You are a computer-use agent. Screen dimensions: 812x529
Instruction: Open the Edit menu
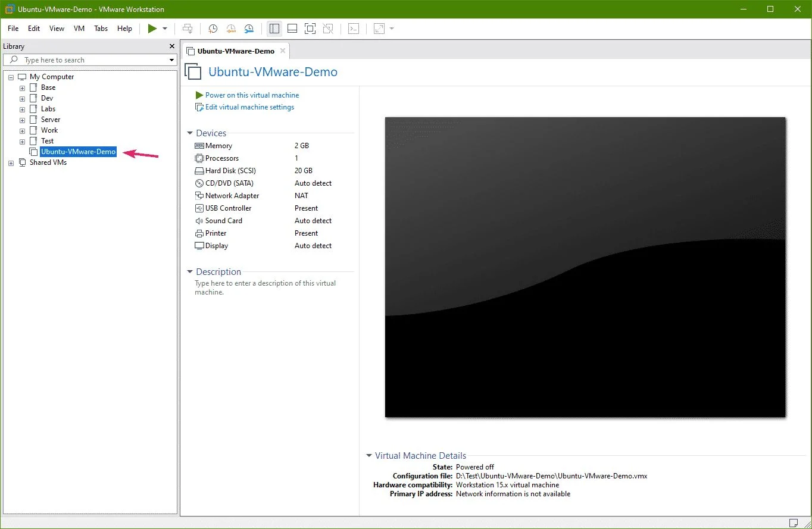click(x=34, y=29)
